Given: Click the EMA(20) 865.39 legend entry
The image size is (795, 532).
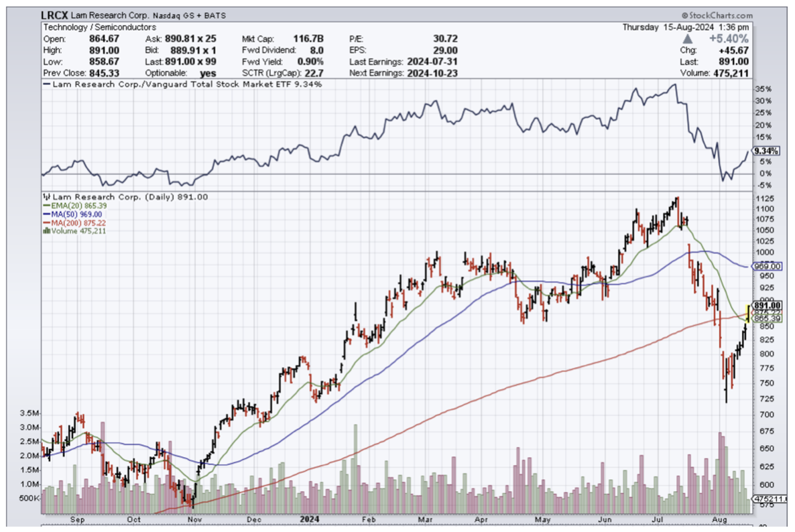Looking at the screenshot, I should click(x=75, y=206).
